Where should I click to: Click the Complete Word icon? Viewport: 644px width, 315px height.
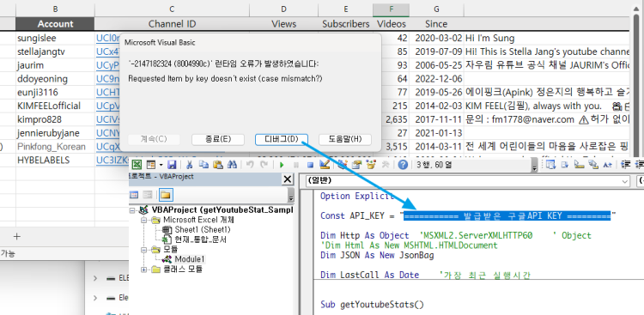pyautogui.click(x=607, y=164)
